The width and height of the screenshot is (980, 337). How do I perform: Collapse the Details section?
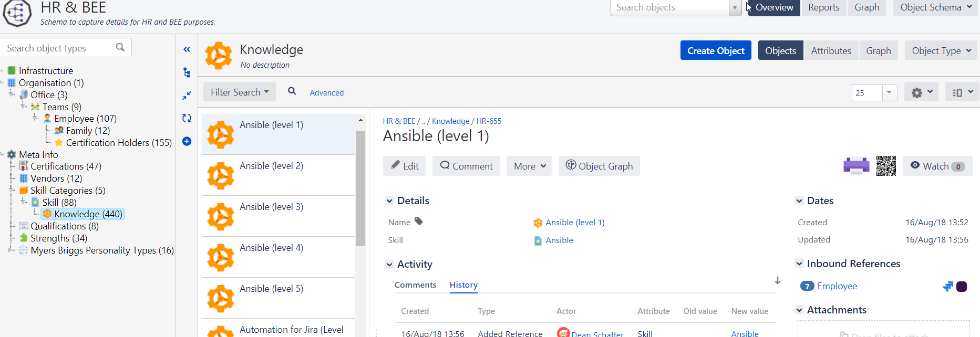point(389,201)
